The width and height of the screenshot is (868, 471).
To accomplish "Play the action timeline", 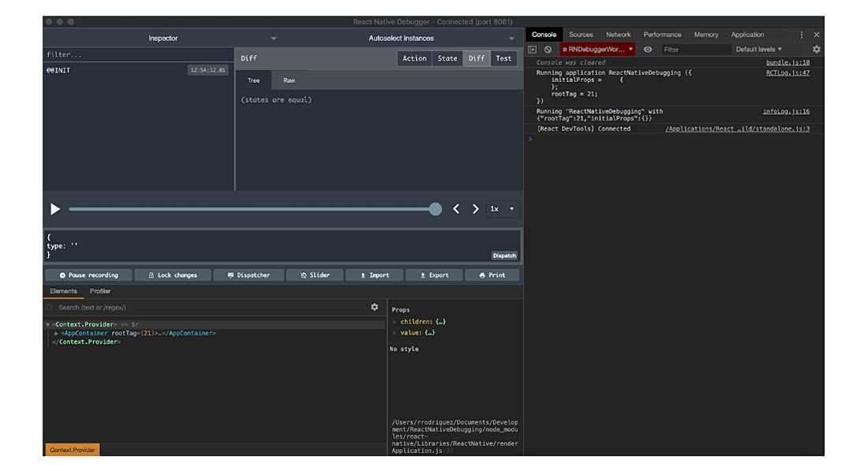I will pos(54,209).
